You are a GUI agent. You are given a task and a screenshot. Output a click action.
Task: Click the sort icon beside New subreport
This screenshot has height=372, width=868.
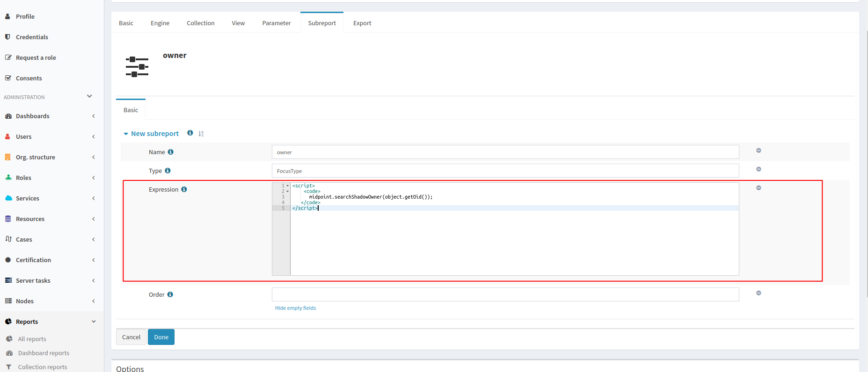[201, 134]
